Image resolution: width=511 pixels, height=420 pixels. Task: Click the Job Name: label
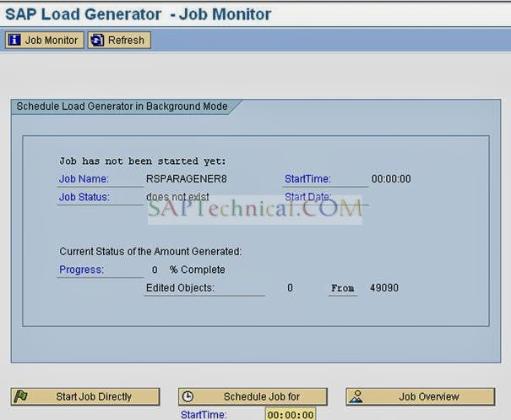point(84,178)
